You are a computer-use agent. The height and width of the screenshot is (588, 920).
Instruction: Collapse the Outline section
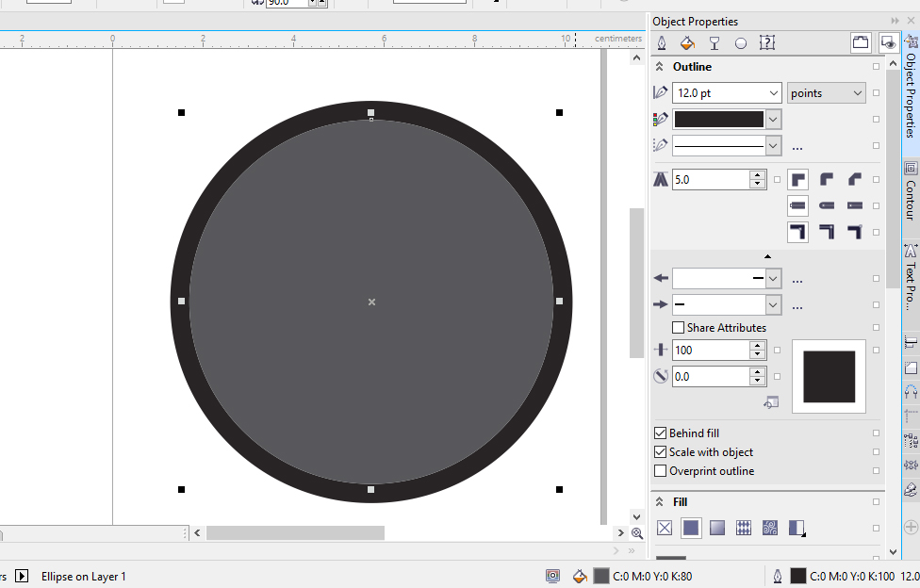pyautogui.click(x=660, y=66)
